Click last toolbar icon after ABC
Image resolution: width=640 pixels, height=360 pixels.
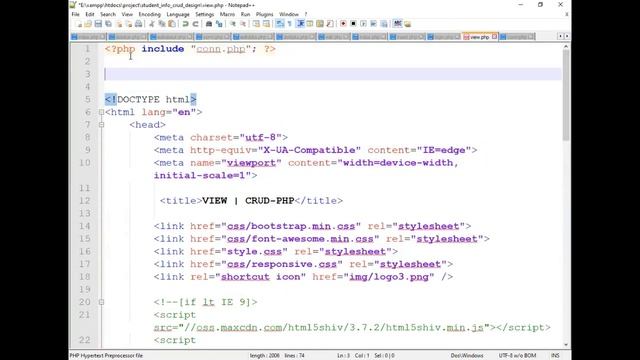pyautogui.click(x=407, y=24)
